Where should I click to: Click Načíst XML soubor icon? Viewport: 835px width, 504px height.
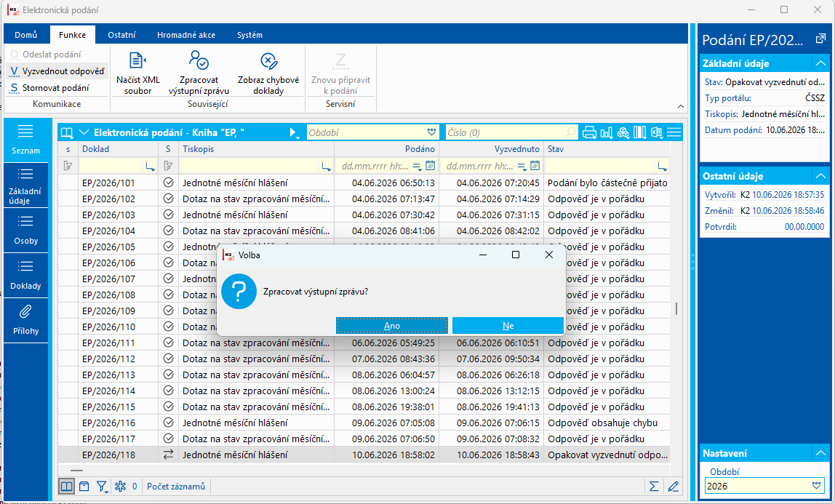138,60
